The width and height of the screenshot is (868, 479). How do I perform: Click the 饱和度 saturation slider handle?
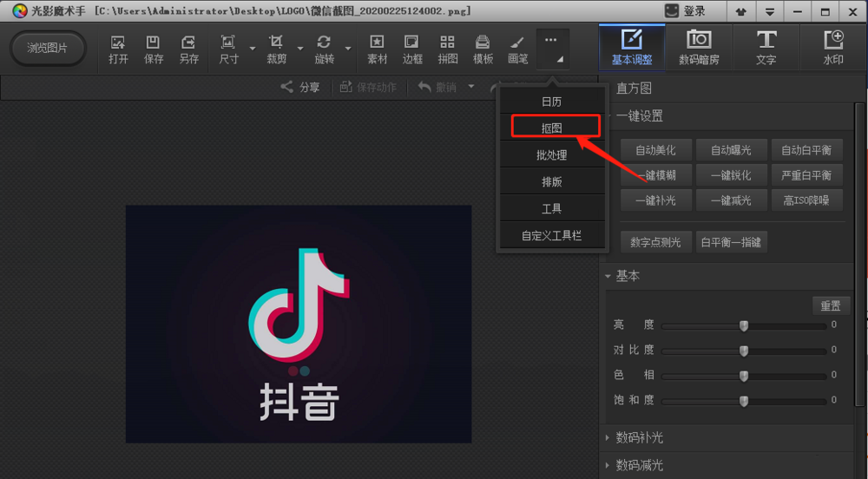pos(744,401)
